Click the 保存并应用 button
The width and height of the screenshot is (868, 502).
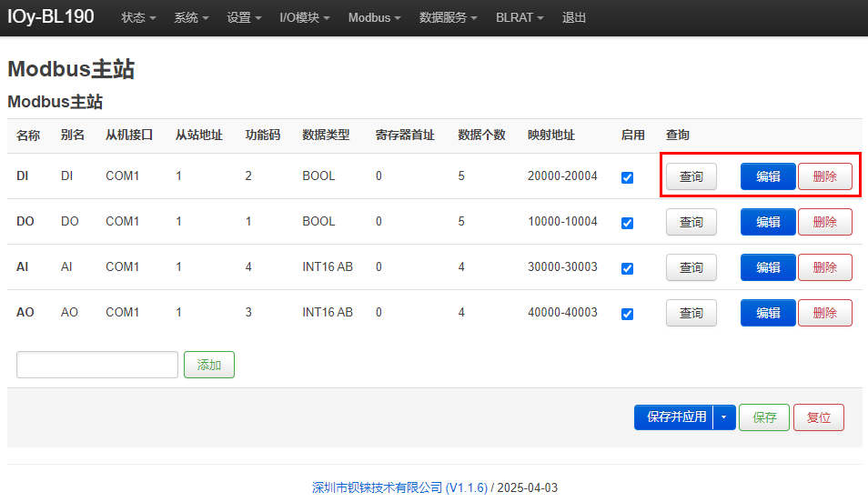click(674, 417)
